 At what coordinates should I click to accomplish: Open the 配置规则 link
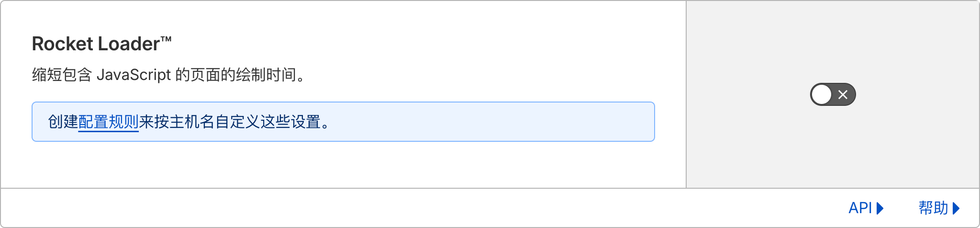108,122
